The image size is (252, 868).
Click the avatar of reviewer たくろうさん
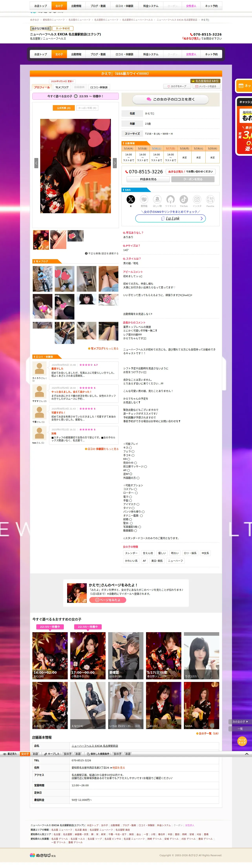[x=39, y=369]
